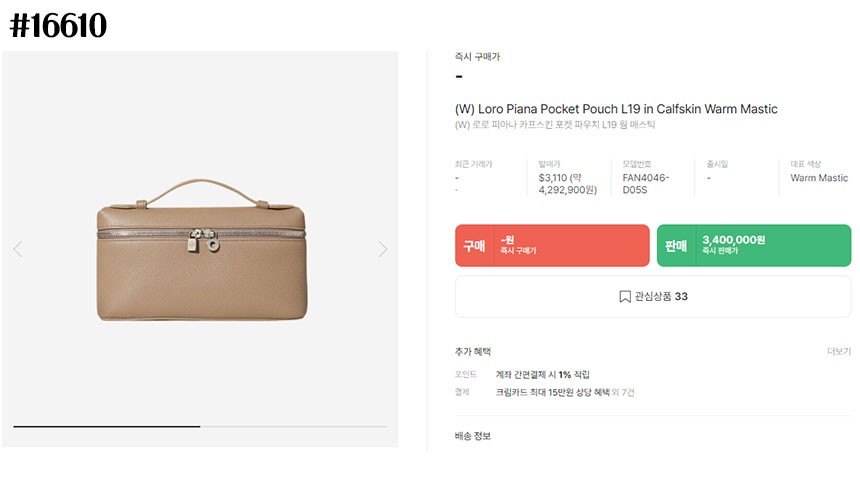Image resolution: width=860 pixels, height=491 pixels.
Task: Select the Warm Mastic color value
Action: coord(819,178)
